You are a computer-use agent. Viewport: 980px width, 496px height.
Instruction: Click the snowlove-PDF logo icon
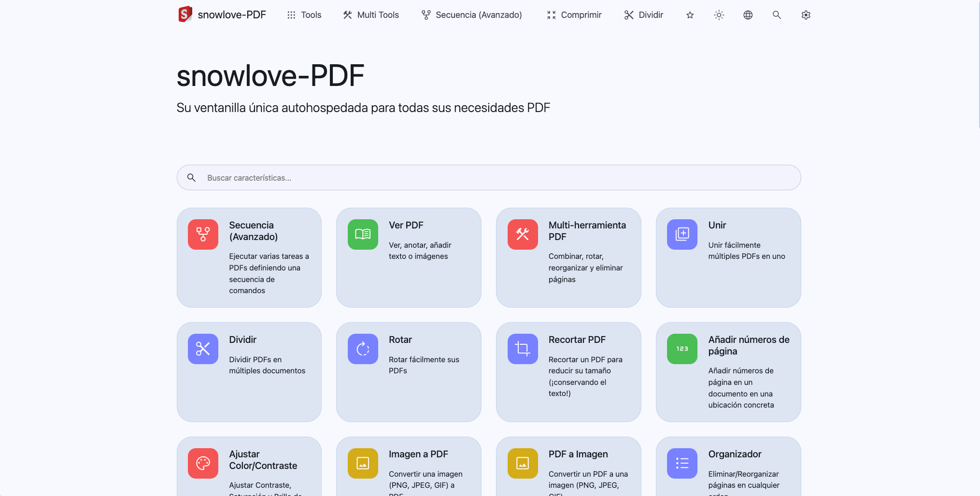(x=185, y=14)
